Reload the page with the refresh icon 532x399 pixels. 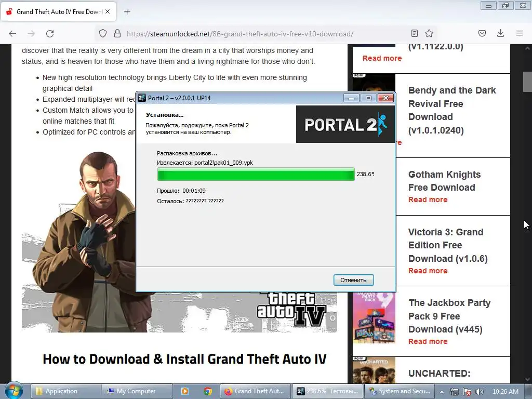click(50, 34)
